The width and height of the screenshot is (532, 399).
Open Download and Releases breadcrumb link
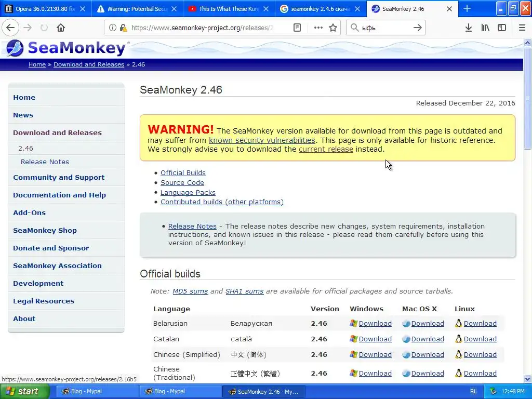[x=89, y=64]
